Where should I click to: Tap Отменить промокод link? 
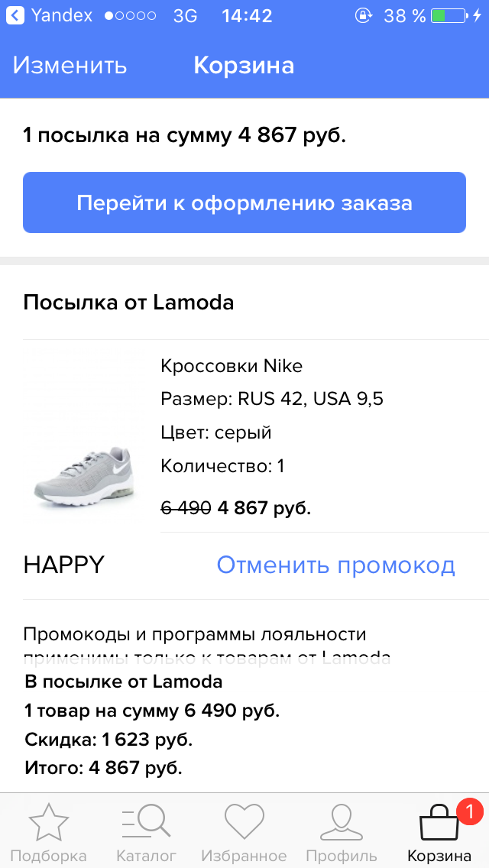(x=335, y=565)
